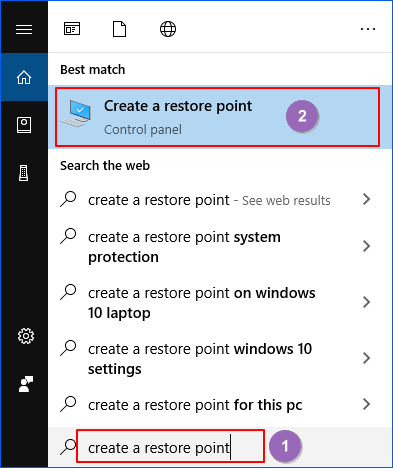Click the computer icon of best match

(76, 113)
